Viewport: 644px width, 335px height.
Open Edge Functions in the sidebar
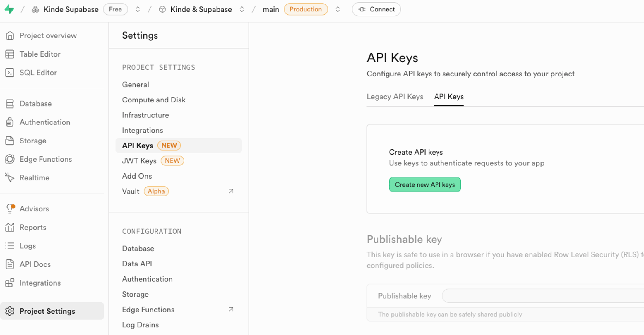coord(46,159)
